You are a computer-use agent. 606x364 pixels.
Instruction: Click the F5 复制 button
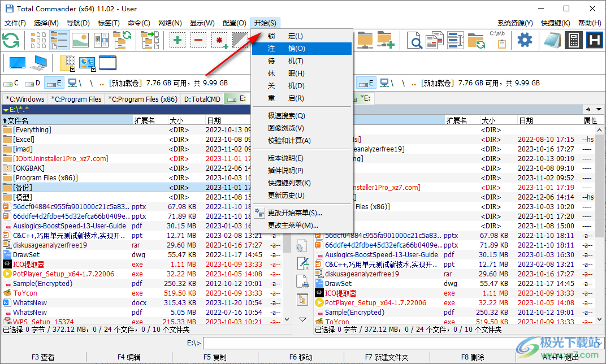coord(215,357)
